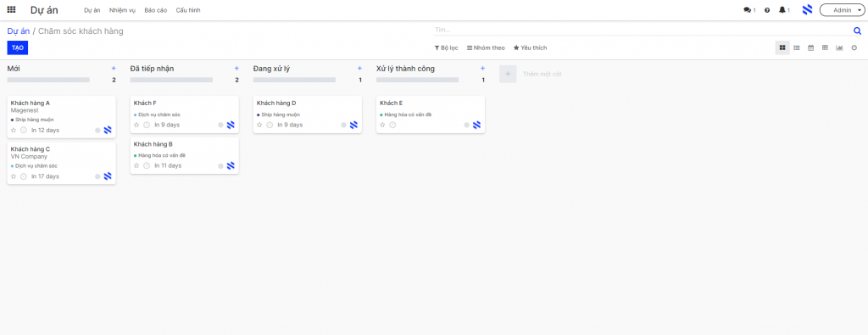This screenshot has height=335, width=868.
Task: Open the apps grid menu
Action: [x=11, y=10]
